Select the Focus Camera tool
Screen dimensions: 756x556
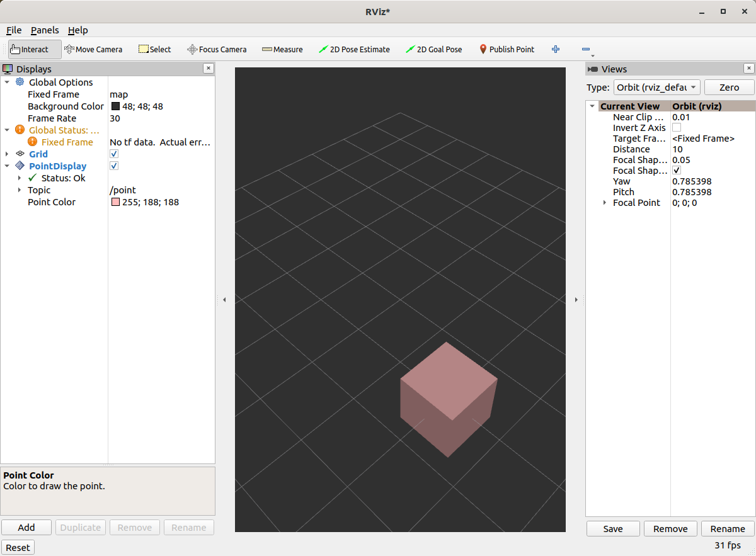217,49
